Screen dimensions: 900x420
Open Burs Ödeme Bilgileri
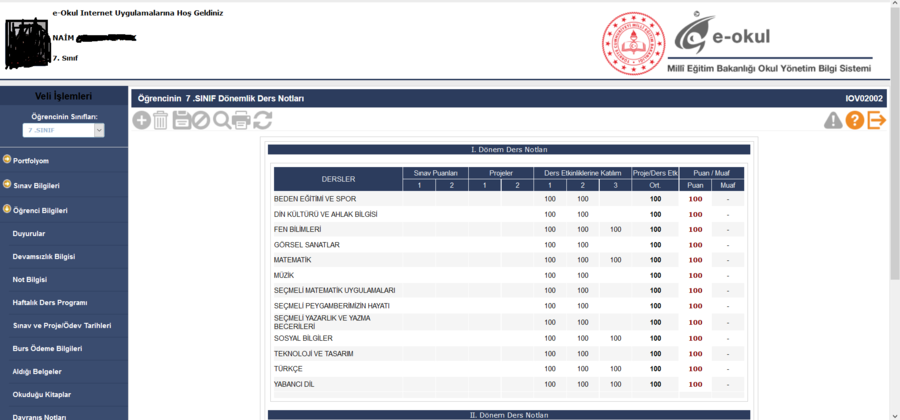(47, 348)
